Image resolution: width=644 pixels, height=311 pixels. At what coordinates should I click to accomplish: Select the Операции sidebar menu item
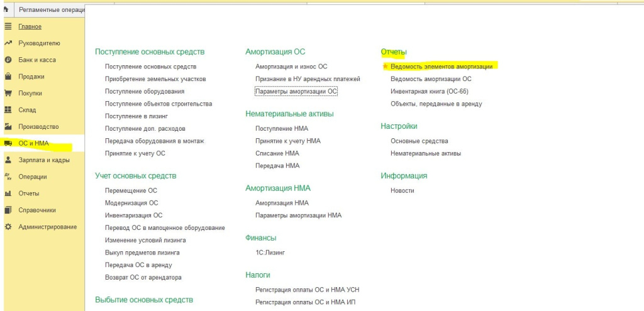tap(33, 177)
